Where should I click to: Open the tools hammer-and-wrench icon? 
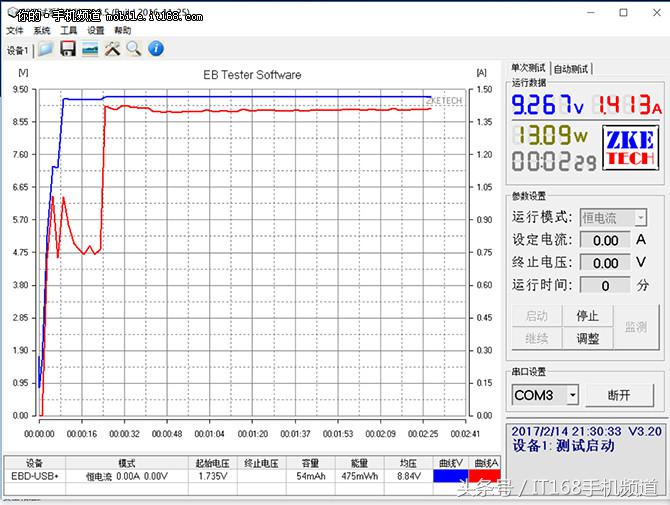[x=112, y=49]
